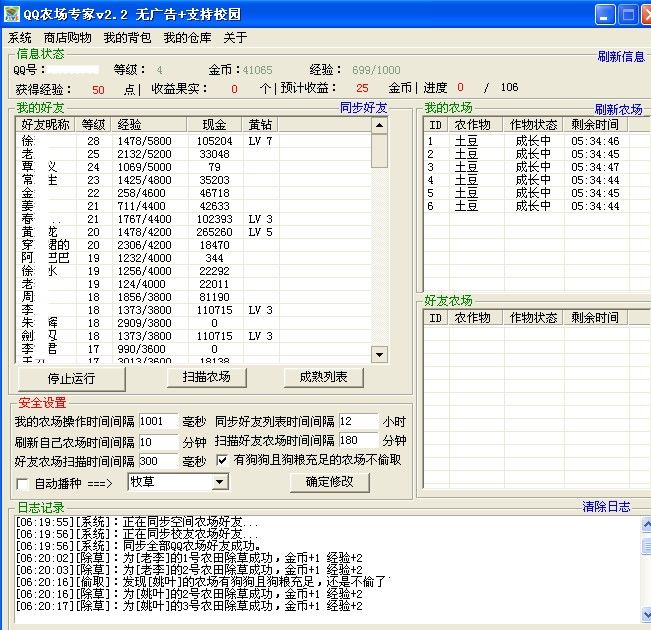Select farm plot 6 土豆 row

(537, 206)
